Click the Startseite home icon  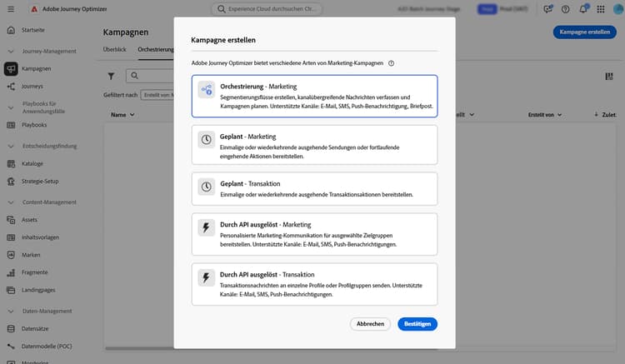[11, 30]
